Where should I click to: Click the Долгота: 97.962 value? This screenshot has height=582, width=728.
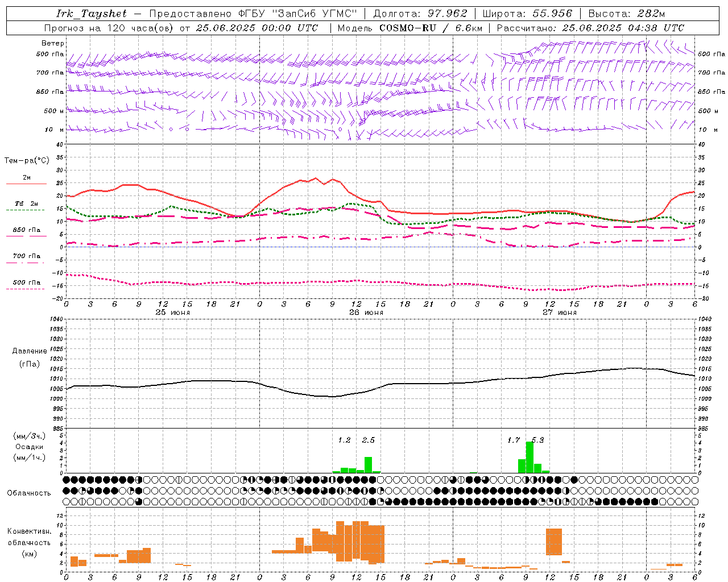pyautogui.click(x=420, y=14)
